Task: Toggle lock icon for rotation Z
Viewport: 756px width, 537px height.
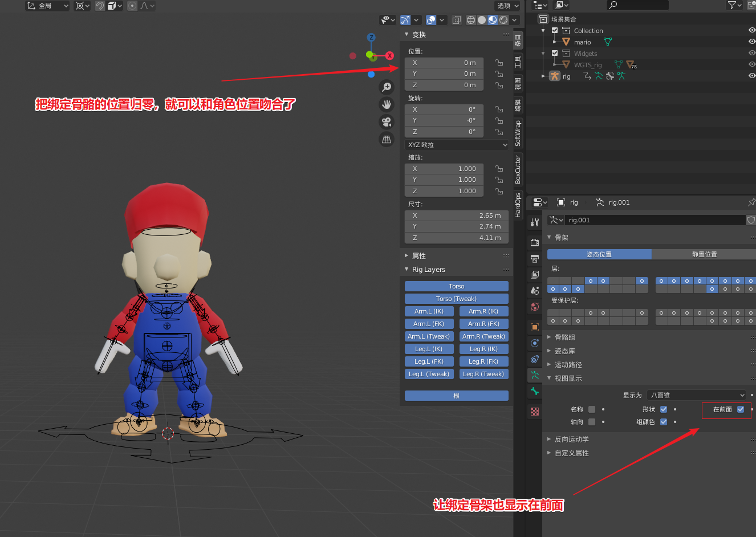Action: click(499, 132)
